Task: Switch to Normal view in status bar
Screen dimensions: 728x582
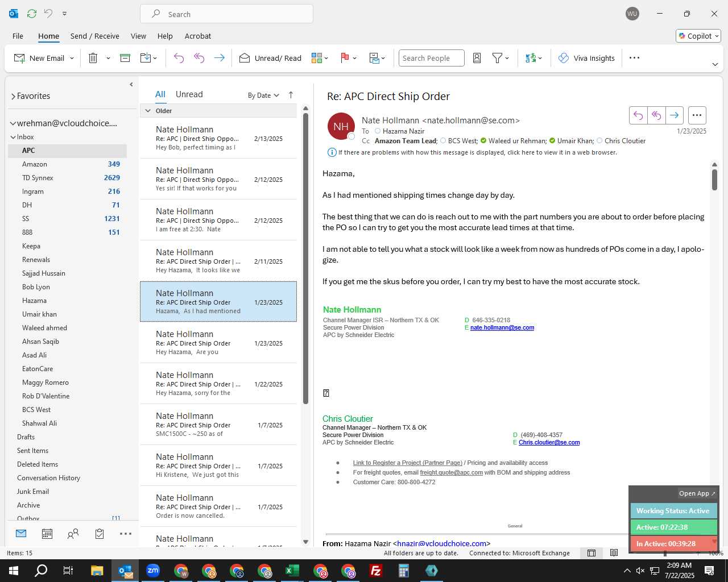Action: [x=591, y=553]
